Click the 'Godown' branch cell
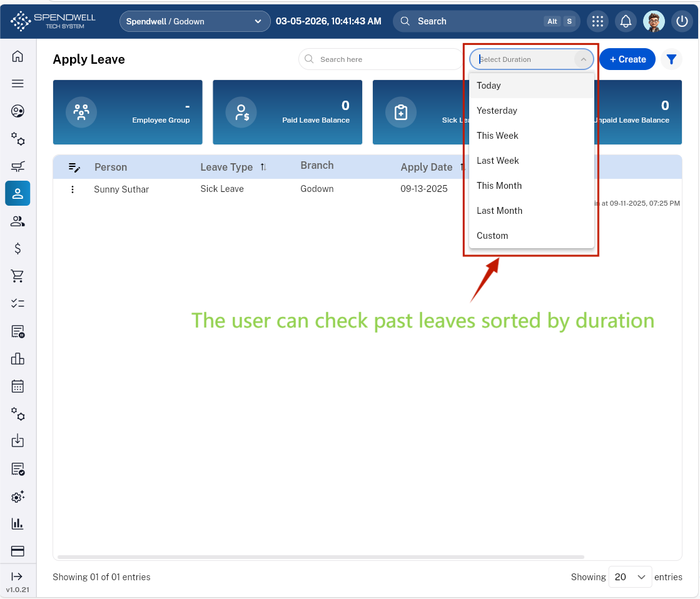 point(317,189)
